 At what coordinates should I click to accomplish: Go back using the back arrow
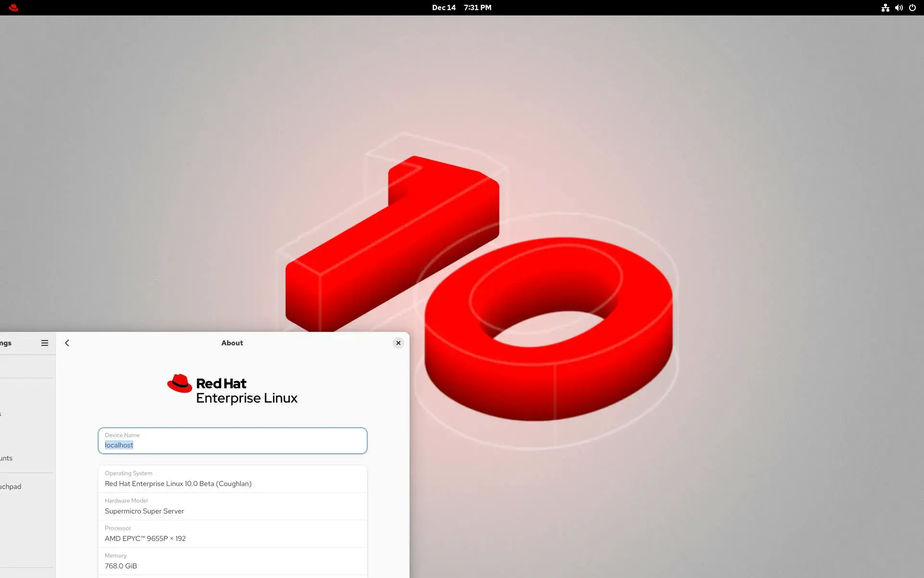pos(67,343)
